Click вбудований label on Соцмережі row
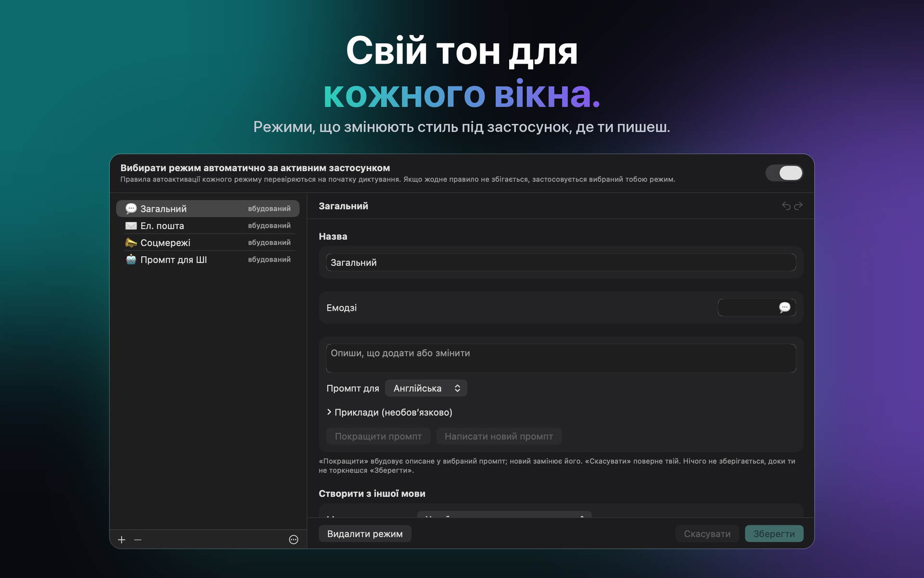The width and height of the screenshot is (924, 578). (269, 242)
